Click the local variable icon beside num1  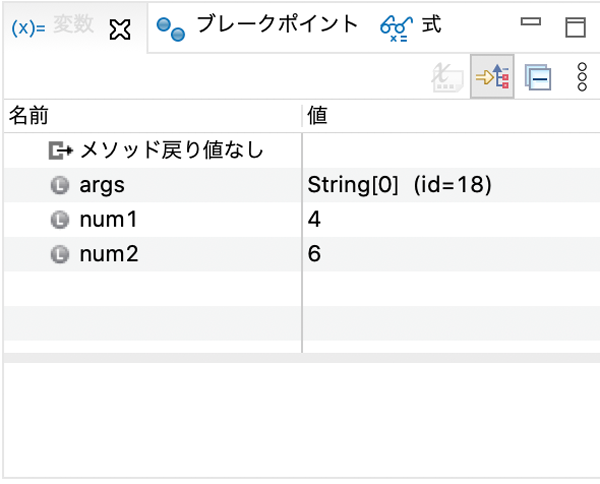(60, 220)
